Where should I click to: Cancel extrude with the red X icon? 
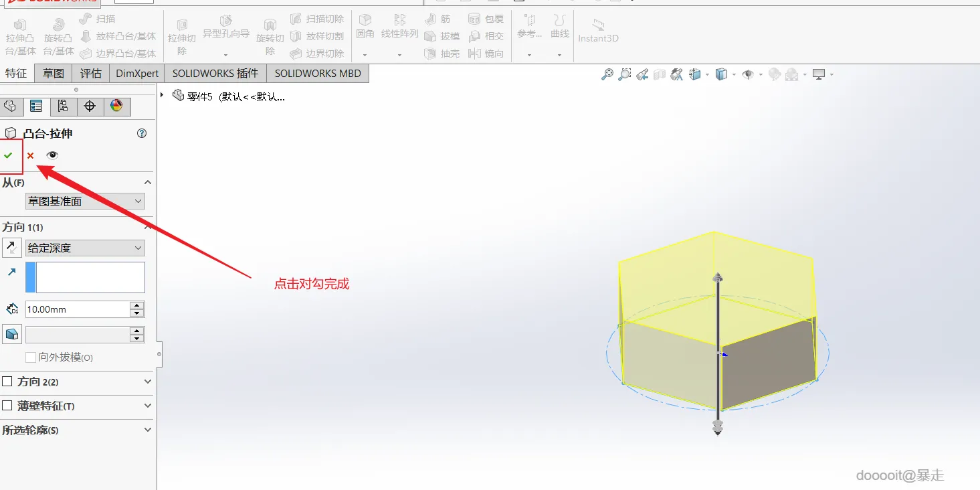(x=30, y=155)
